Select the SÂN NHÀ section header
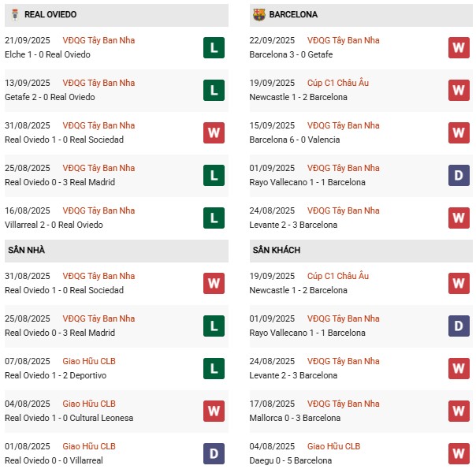This screenshot has height=473, width=476. coord(117,251)
